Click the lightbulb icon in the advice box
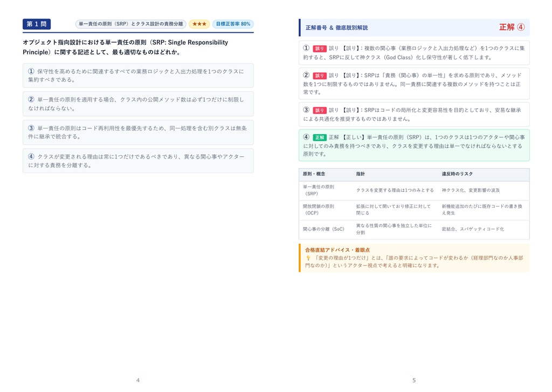The image size is (552, 392). point(308,258)
